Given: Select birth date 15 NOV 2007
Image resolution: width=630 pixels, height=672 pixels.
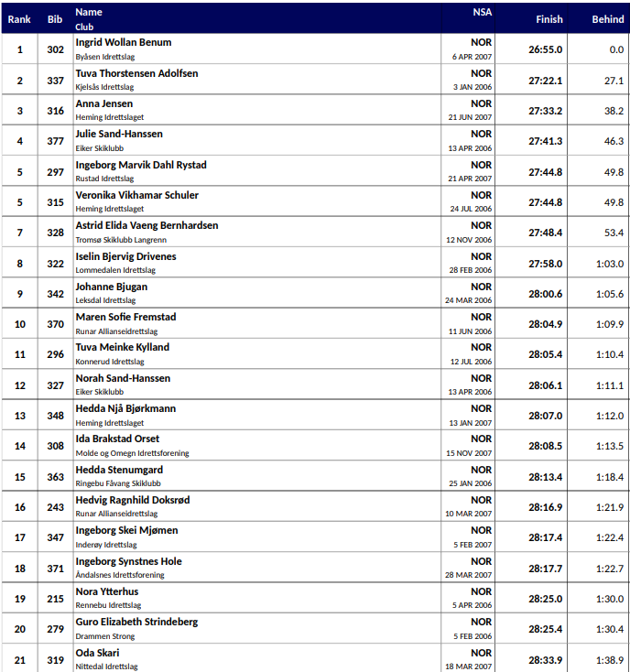Looking at the screenshot, I should [x=469, y=453].
